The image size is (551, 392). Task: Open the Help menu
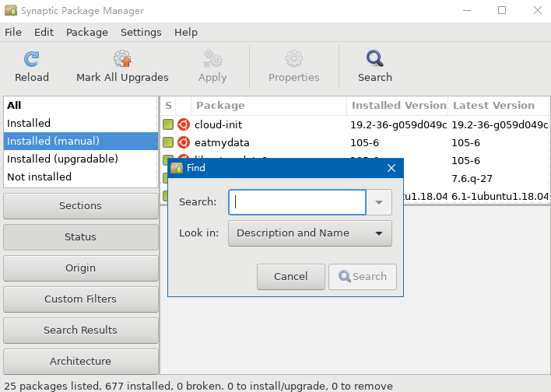[186, 33]
